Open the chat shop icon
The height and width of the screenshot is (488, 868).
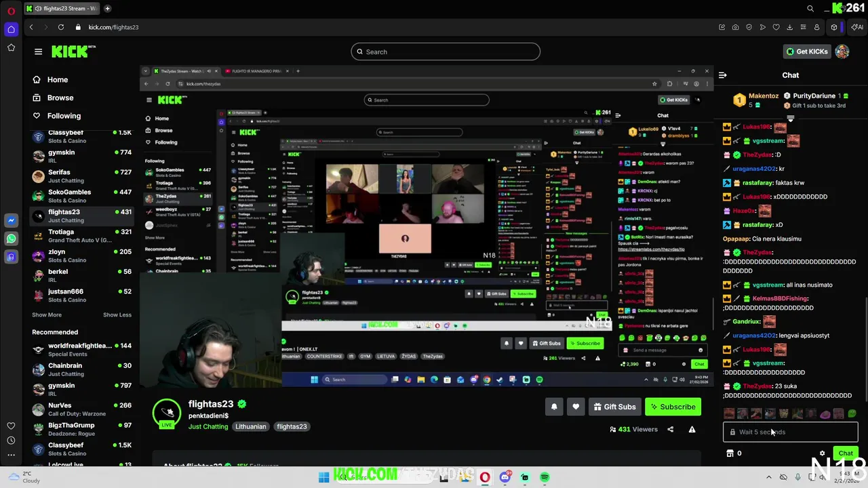730,453
